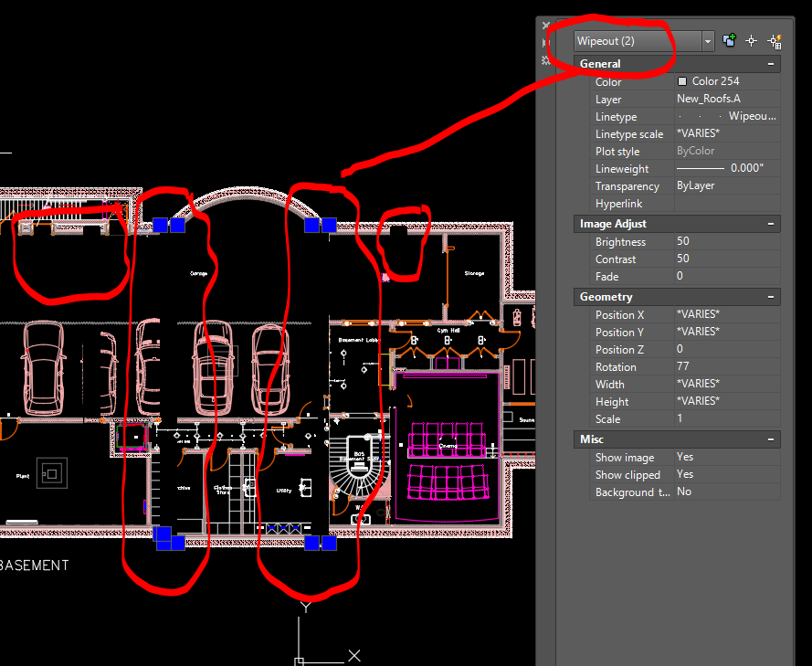The height and width of the screenshot is (666, 812).
Task: Toggle Show clipped setting
Action: [x=727, y=474]
